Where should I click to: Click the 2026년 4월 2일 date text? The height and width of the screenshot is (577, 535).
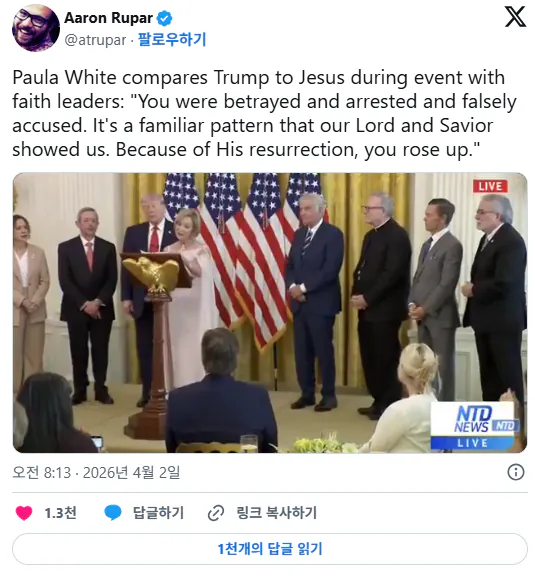click(131, 472)
